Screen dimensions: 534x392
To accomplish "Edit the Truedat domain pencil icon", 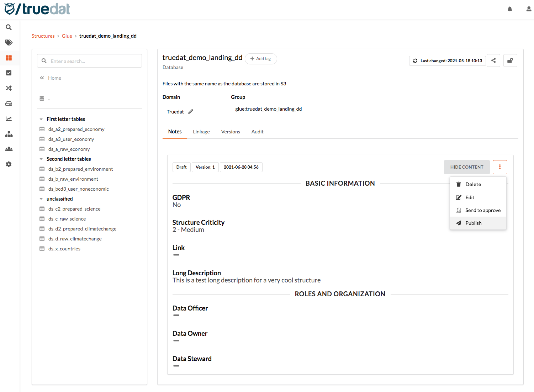I will click(x=191, y=112).
